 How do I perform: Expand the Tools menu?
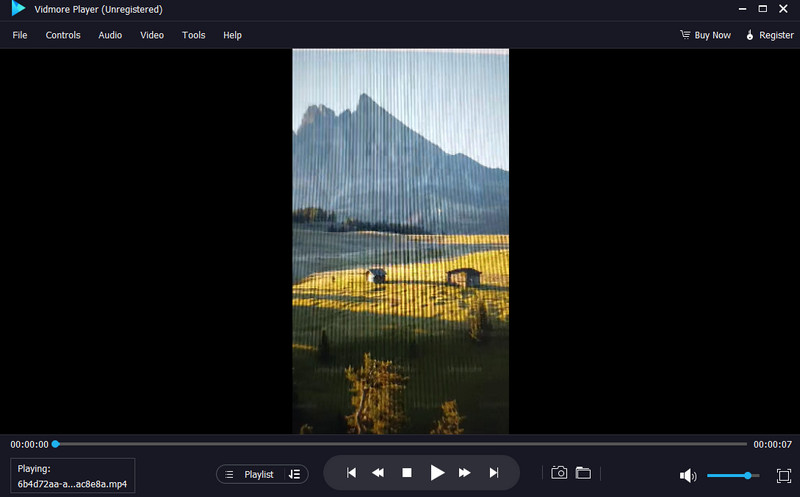point(193,35)
